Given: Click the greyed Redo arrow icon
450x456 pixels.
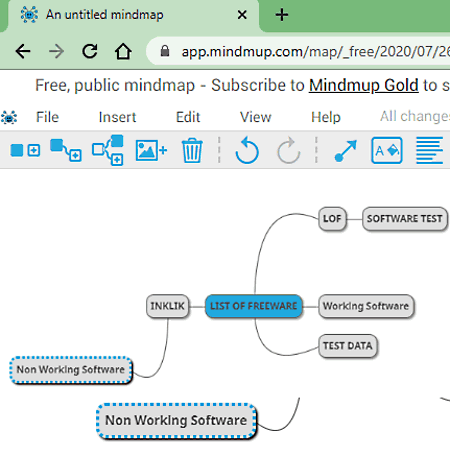Looking at the screenshot, I should (x=289, y=150).
